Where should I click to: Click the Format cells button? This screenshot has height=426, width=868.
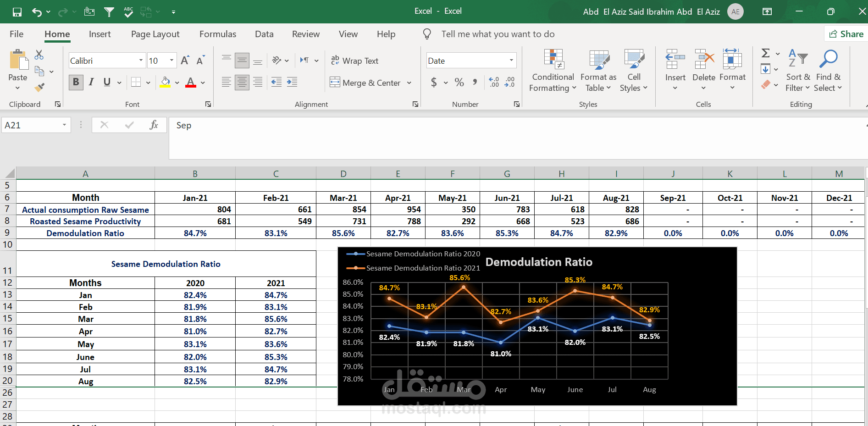click(732, 69)
